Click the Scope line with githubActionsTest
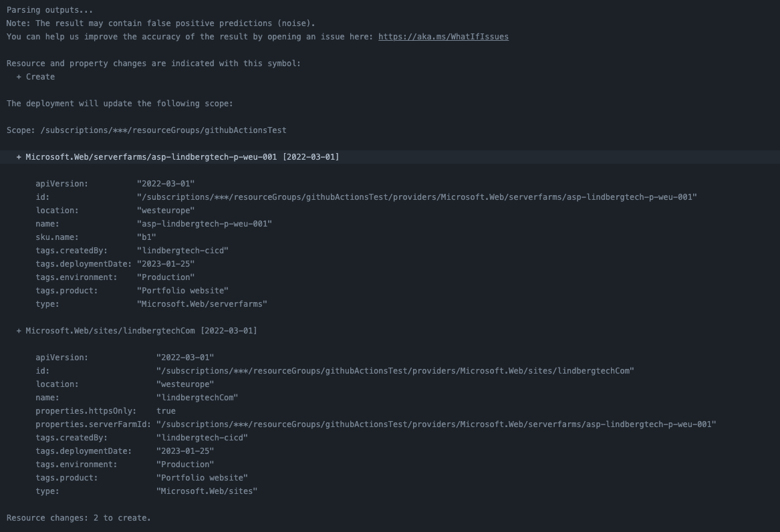This screenshot has height=532, width=780. [146, 130]
